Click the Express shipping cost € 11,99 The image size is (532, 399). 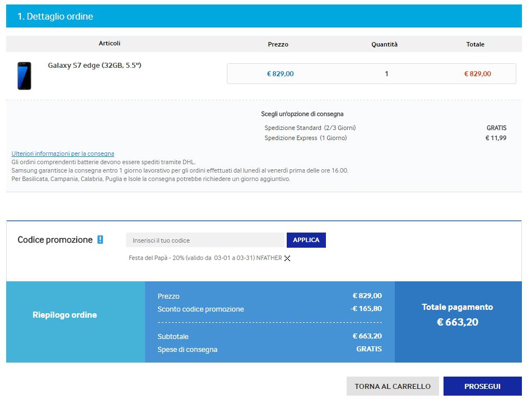496,138
